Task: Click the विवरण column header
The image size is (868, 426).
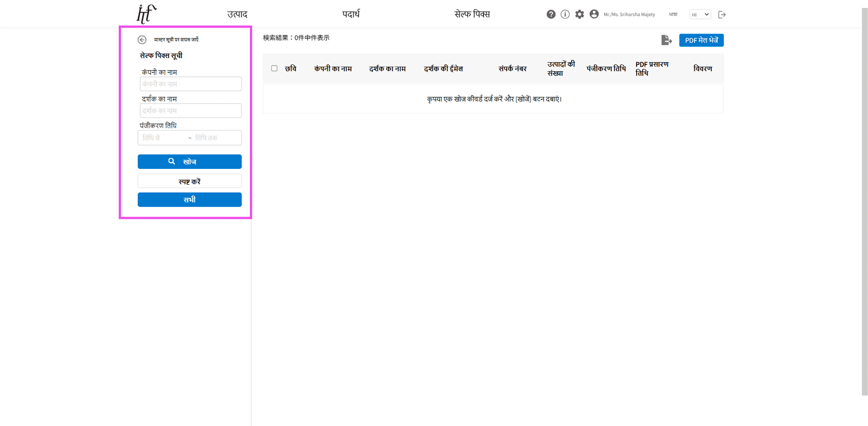Action: coord(703,68)
